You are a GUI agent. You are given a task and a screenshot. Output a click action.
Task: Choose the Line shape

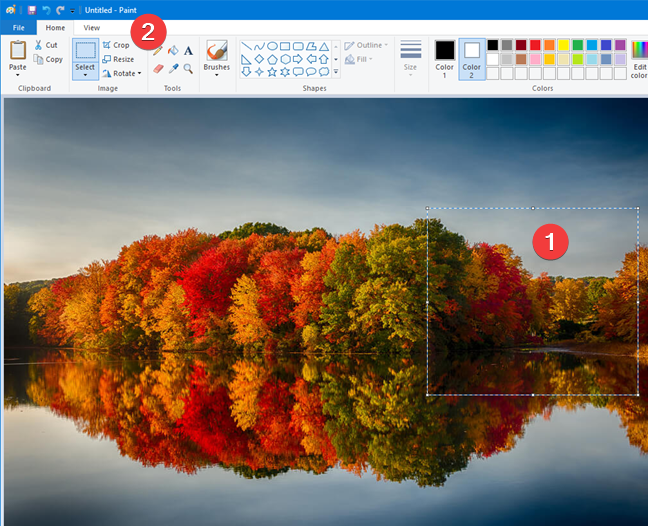pyautogui.click(x=246, y=46)
